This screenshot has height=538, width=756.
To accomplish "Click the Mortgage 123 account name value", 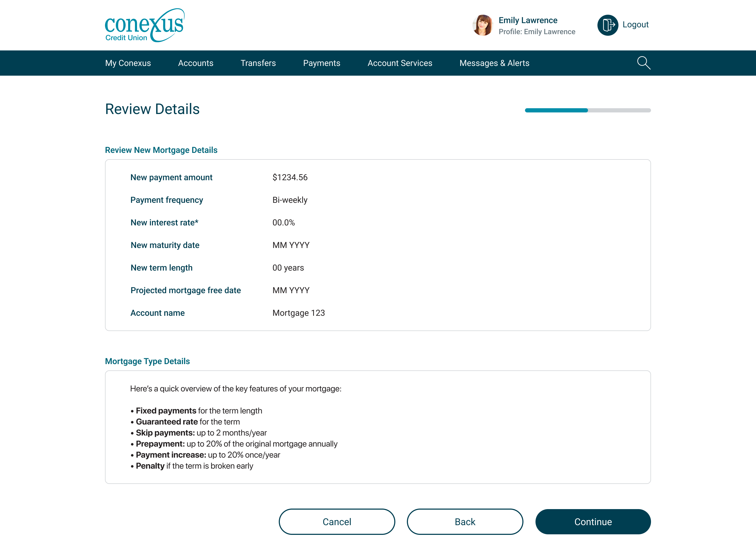I will coord(298,313).
